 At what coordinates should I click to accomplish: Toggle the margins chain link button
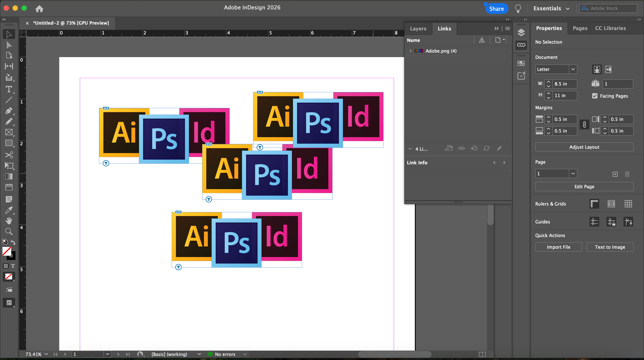pyautogui.click(x=584, y=125)
